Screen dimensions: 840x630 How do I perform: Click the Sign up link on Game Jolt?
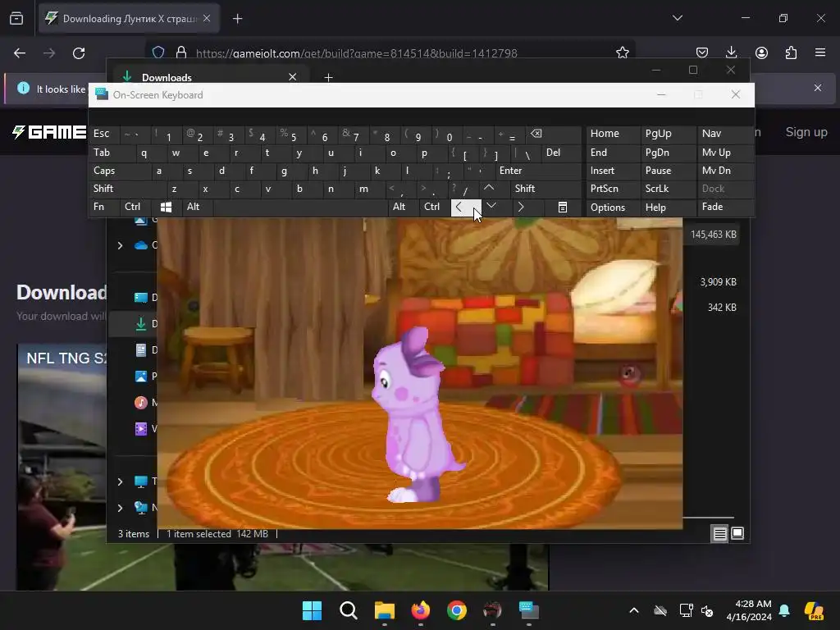[x=806, y=132]
